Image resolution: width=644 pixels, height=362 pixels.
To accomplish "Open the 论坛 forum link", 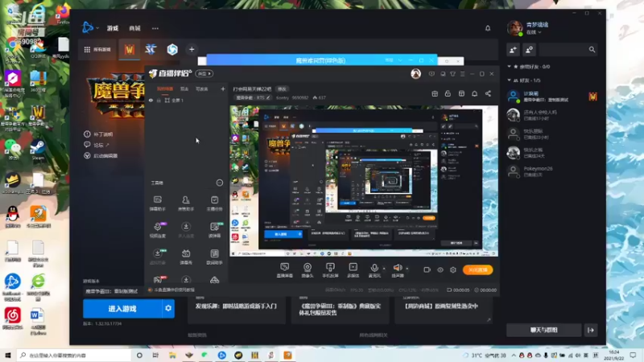I will [97, 145].
